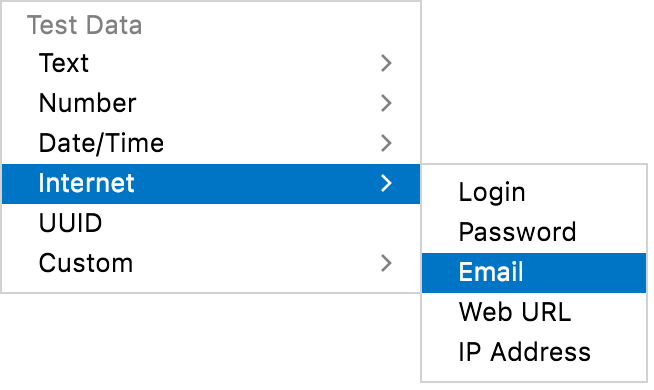
Task: Expand the Number submenu chevron
Action: pyautogui.click(x=386, y=103)
